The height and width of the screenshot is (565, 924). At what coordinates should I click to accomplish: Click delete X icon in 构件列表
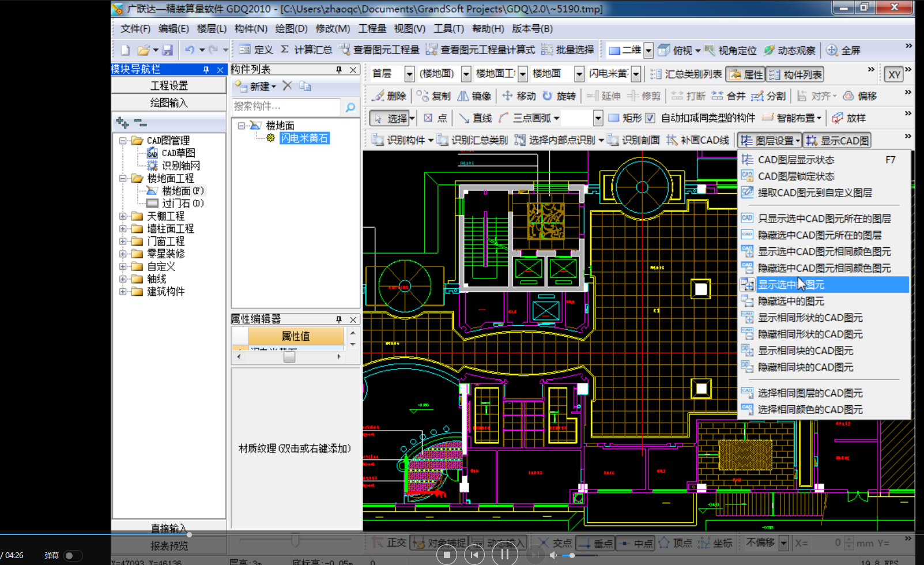coord(287,86)
